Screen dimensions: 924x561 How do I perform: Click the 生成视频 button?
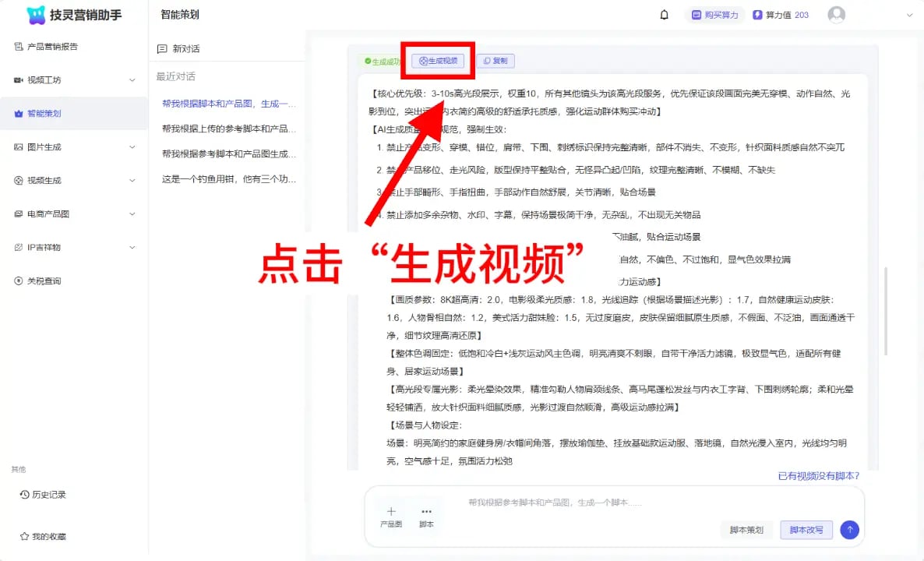point(438,61)
